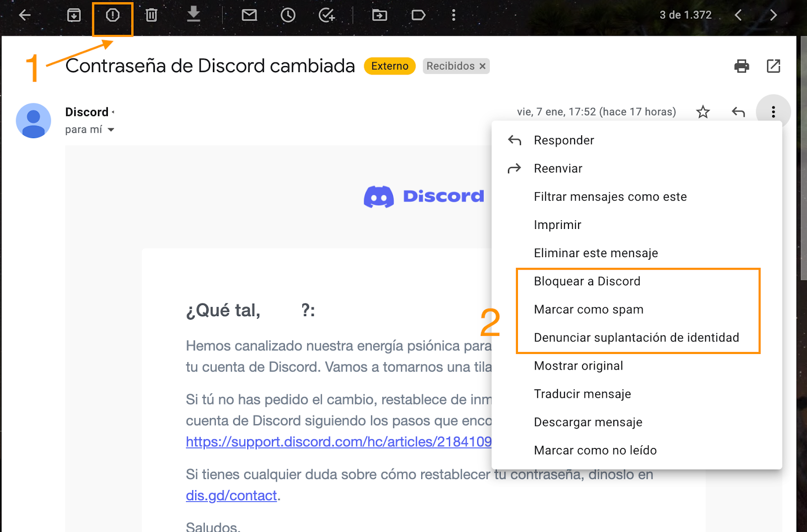
Task: Star the Discord message
Action: click(703, 112)
